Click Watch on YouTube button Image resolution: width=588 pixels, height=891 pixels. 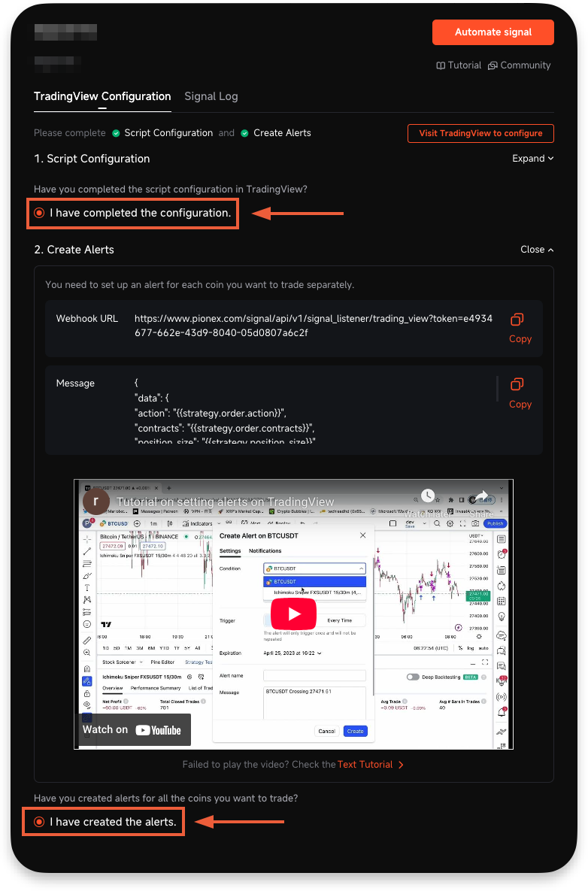point(134,730)
